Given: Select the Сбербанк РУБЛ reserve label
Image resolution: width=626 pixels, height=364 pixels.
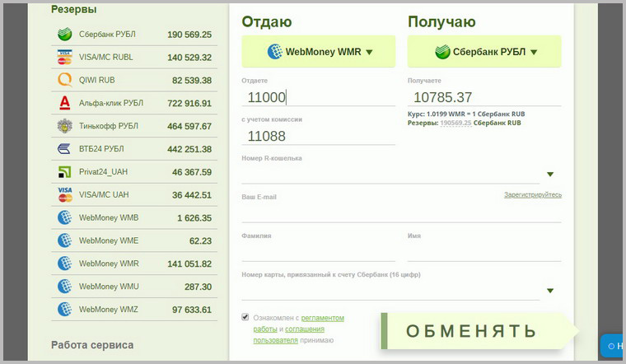Looking at the screenshot, I should [107, 35].
